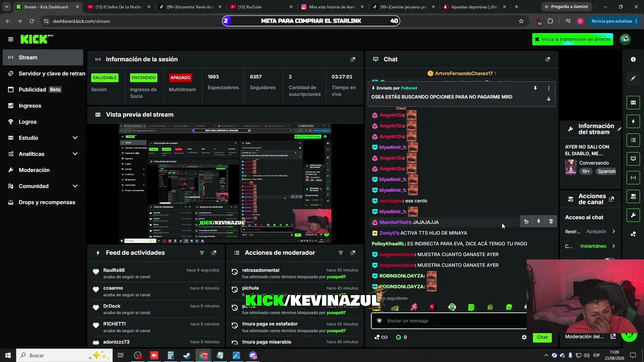The image size is (644, 362).
Task: Click the pencil edit icon in right toolbar
Action: coord(633,78)
